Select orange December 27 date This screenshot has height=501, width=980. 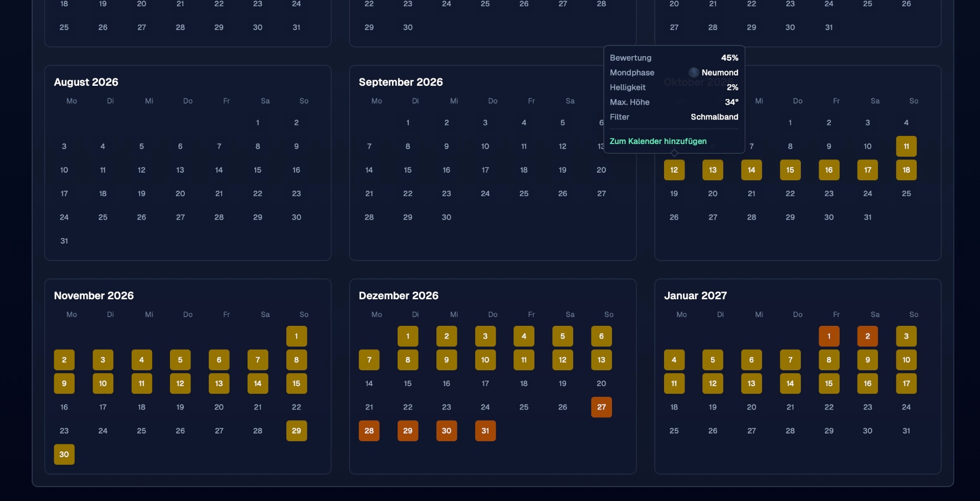pos(601,407)
